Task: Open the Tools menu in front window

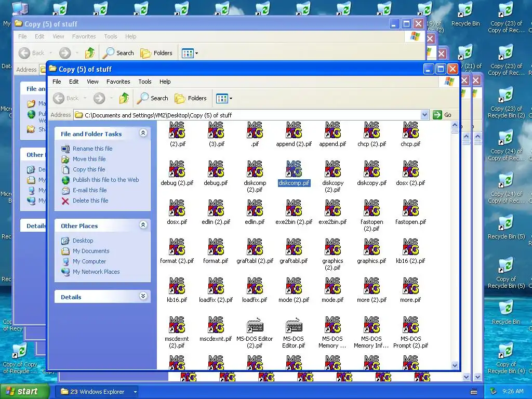Action: [144, 82]
